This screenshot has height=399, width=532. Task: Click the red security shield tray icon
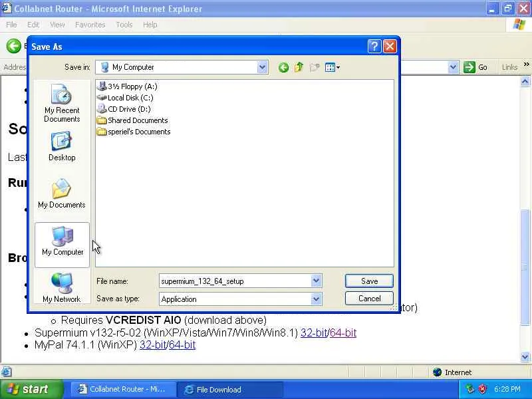483,389
